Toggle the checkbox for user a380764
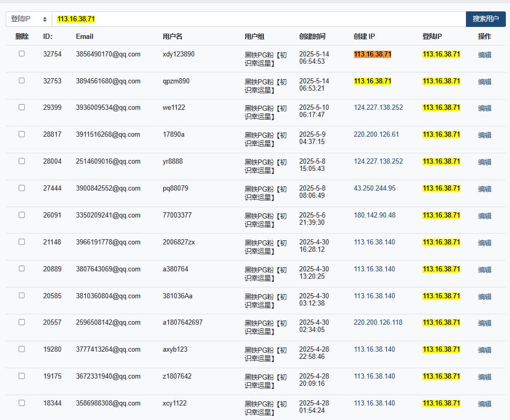 22,269
